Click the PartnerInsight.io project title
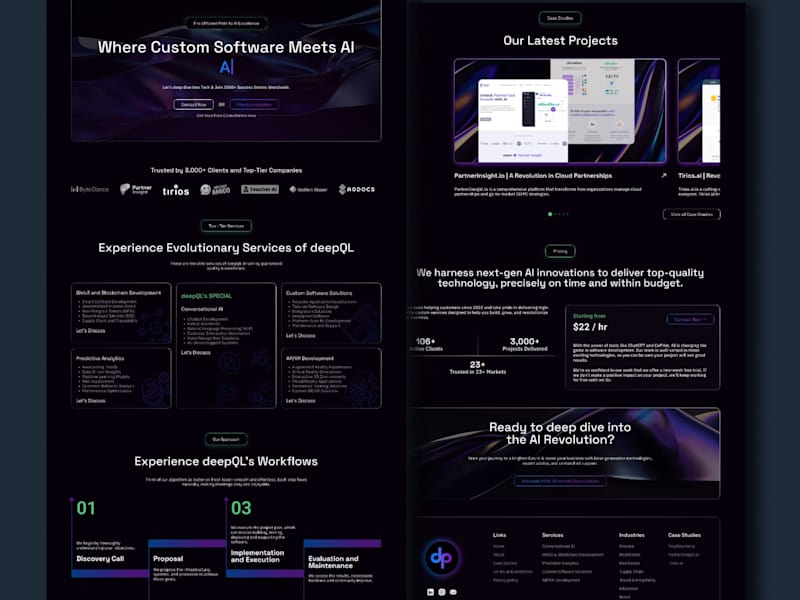 [533, 176]
